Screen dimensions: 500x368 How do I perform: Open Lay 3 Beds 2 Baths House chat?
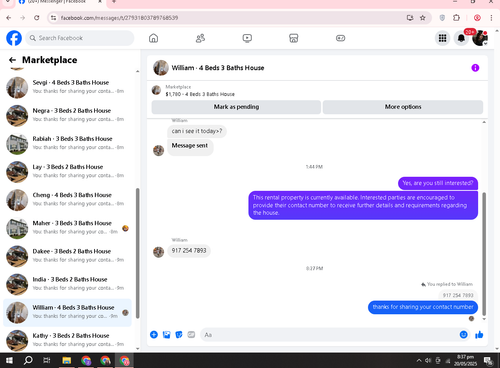(67, 172)
